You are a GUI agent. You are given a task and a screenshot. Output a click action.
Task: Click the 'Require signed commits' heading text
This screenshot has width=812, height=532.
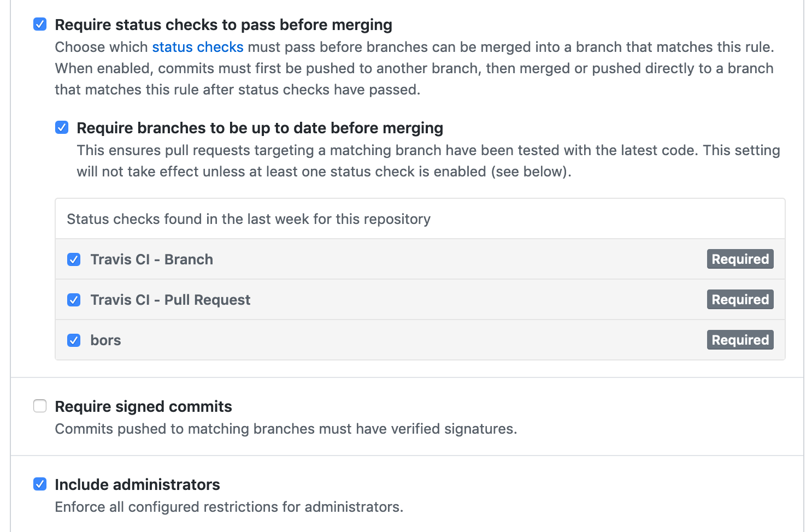[x=143, y=406]
